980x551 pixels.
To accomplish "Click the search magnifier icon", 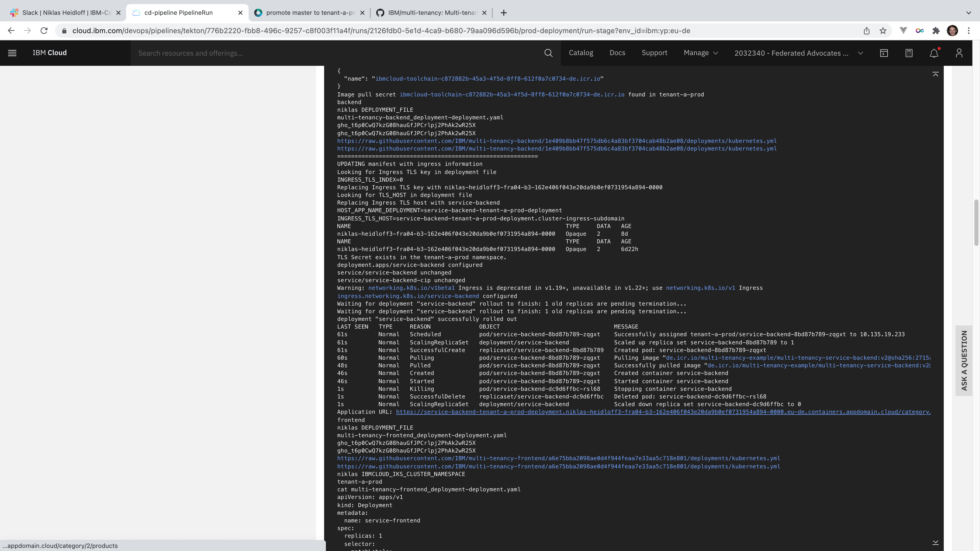I will point(548,53).
